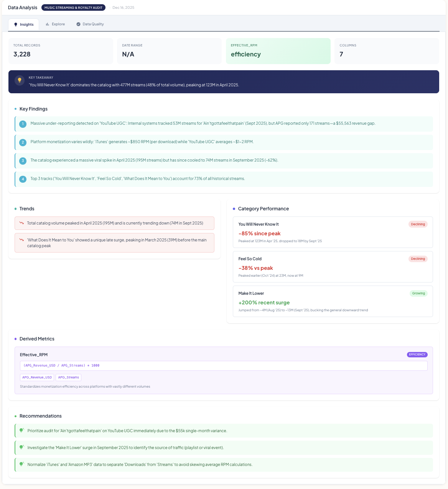Click the numbered badge 1 in Key Findings
448x489 pixels.
coord(23,124)
